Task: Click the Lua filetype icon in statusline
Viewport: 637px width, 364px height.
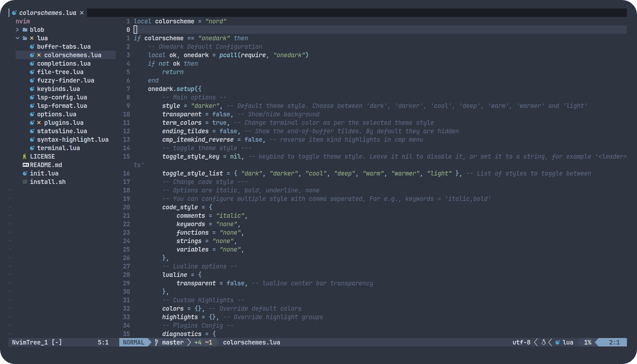Action: (x=557, y=342)
